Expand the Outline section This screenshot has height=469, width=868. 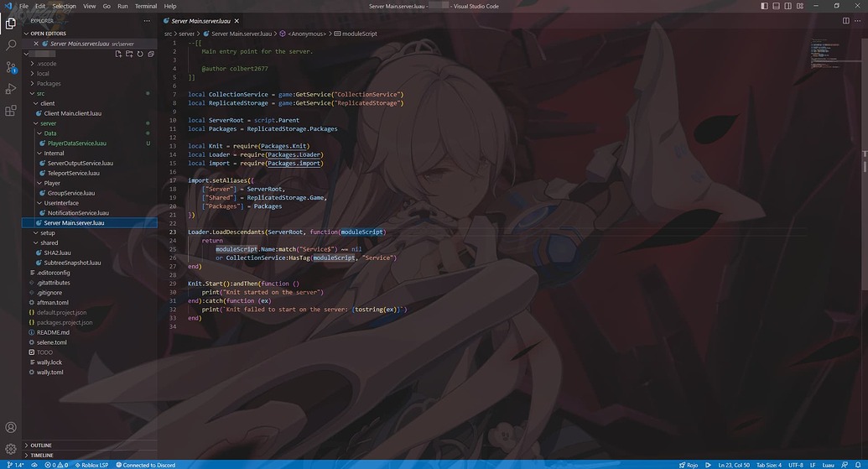pyautogui.click(x=89, y=446)
